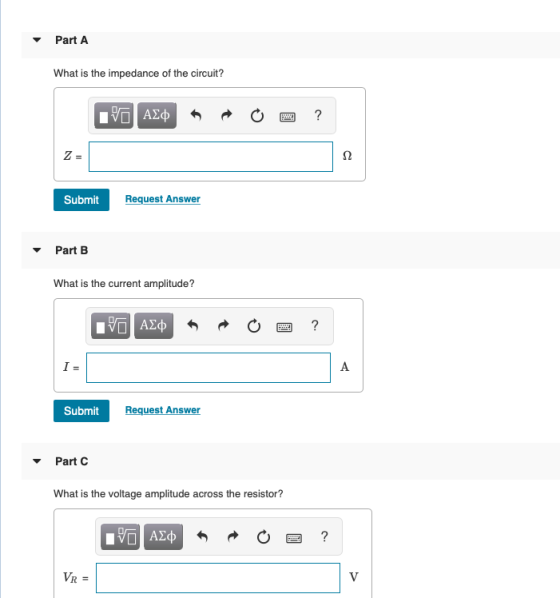
Task: Open the math templates button in Part A
Action: tap(114, 115)
